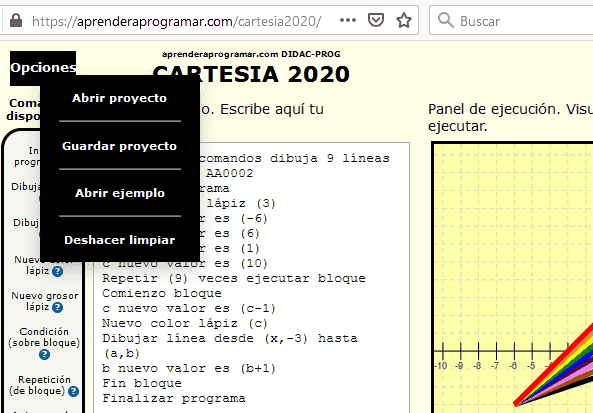593x413 pixels.
Task: Click the -6 label on the x axis
Action: [513, 366]
